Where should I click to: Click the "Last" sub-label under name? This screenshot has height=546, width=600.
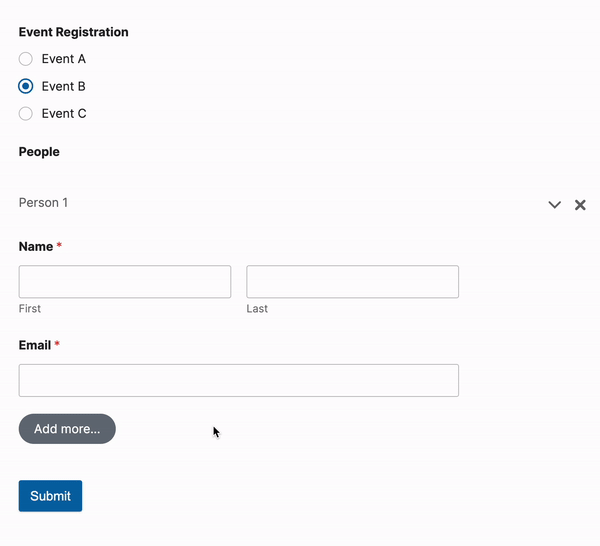pos(257,309)
